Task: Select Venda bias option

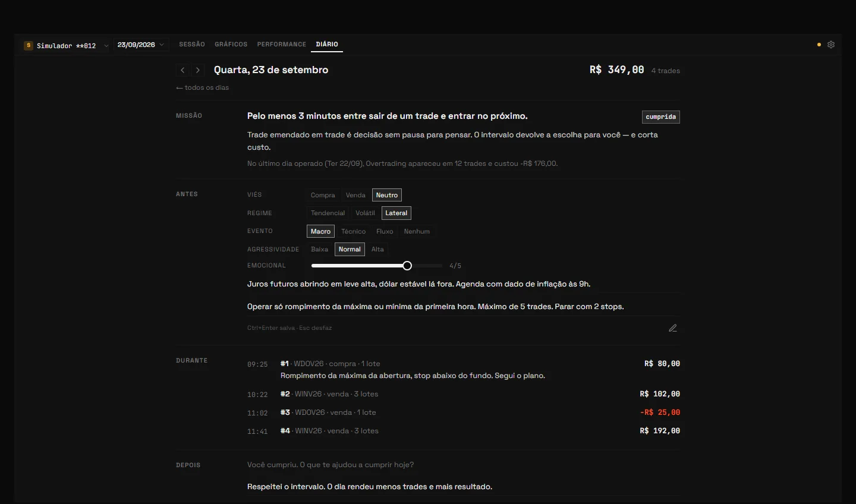Action: click(x=355, y=195)
